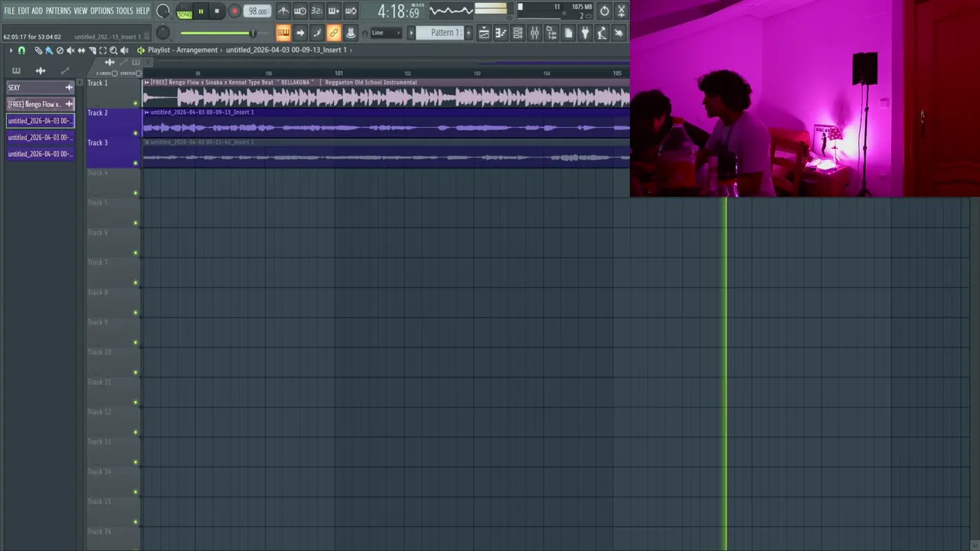The width and height of the screenshot is (980, 551).
Task: Toggle the STRETCH checkbox
Action: pos(139,73)
